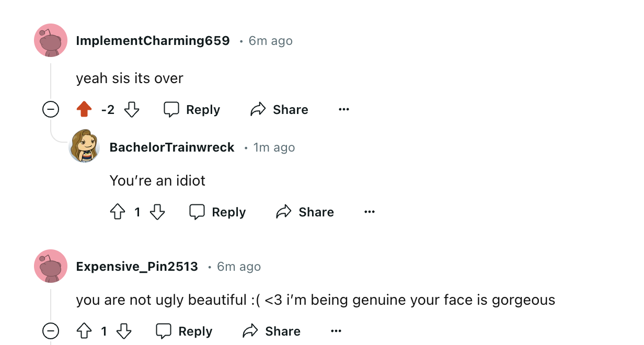View BachelorTrainwreck's avatar profile
This screenshot has height=345, width=644.
tap(84, 146)
